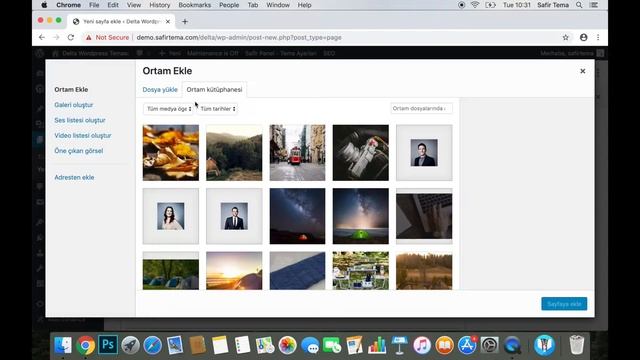Select the blue tents in forest thumbnail
The height and width of the screenshot is (360, 640).
(171, 271)
